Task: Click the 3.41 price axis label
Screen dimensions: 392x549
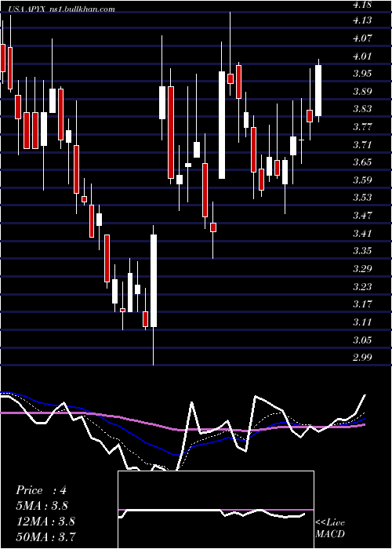Action: [362, 233]
